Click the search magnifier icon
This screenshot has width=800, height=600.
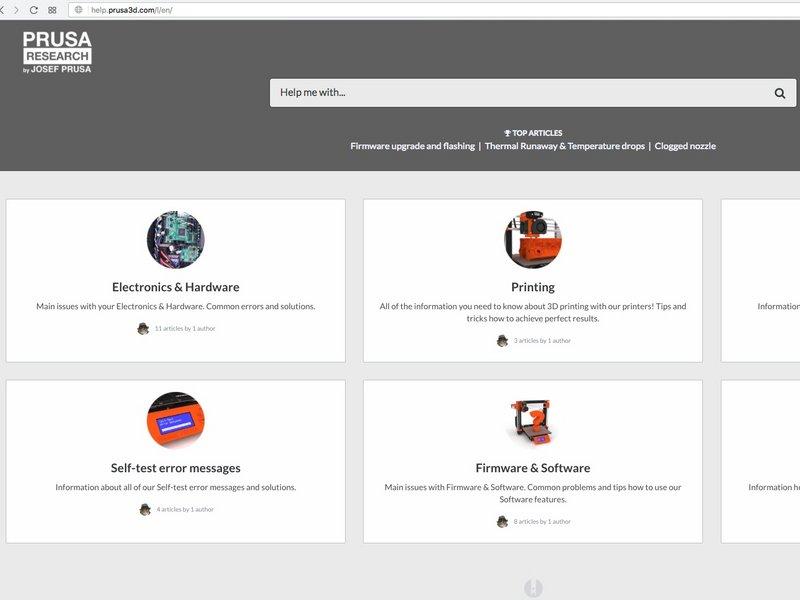(x=780, y=93)
